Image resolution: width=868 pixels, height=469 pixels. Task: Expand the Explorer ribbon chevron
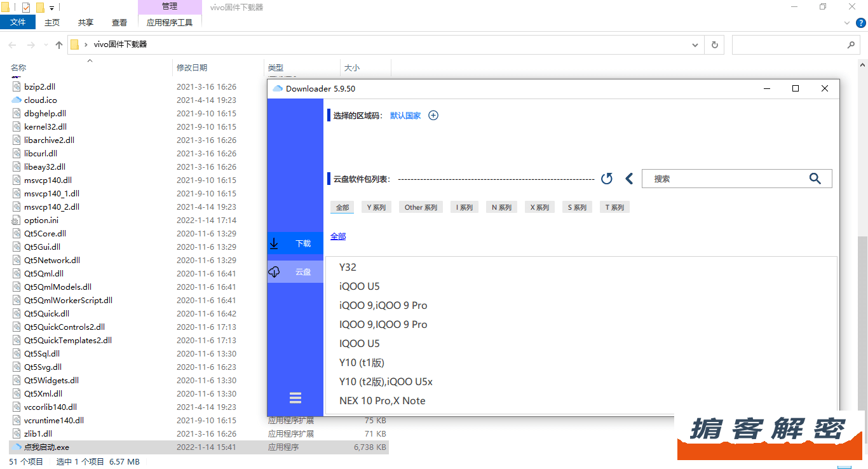pos(847,23)
